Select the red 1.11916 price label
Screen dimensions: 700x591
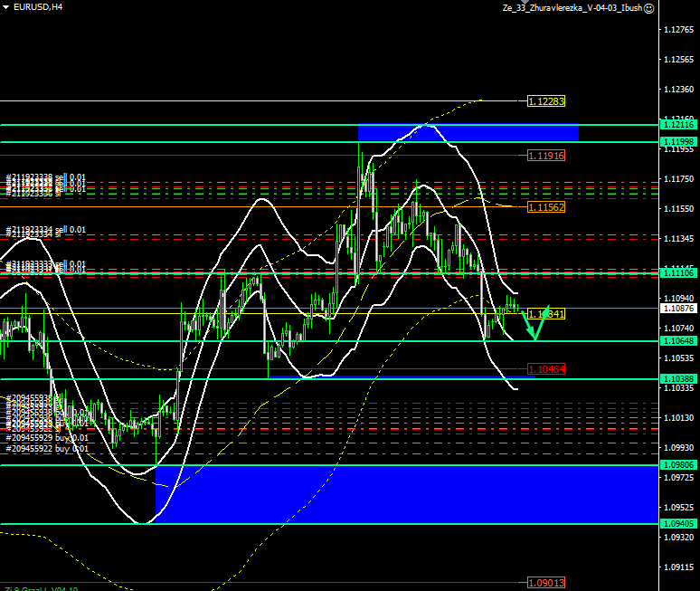point(545,156)
